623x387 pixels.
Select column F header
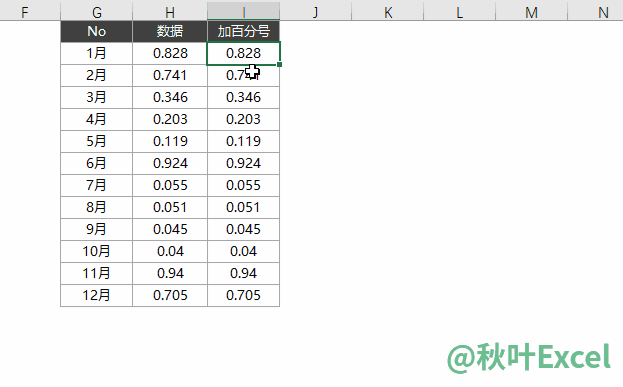[30, 12]
